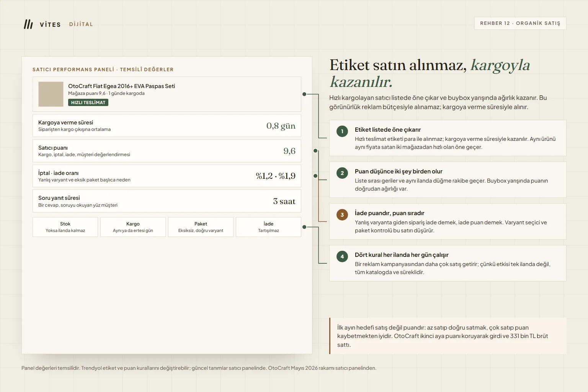Screen dimensions: 588x392
Task: Select the Paket tile
Action: click(x=201, y=227)
